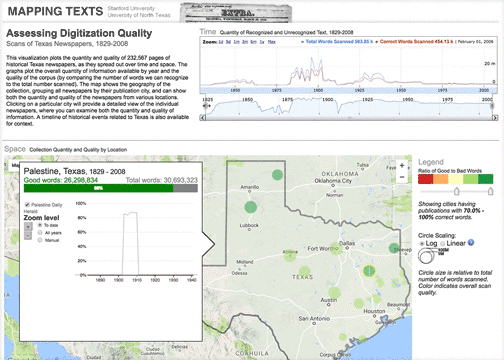Set timeline zoom to 1y
This screenshot has width=504, height=360.
click(262, 42)
